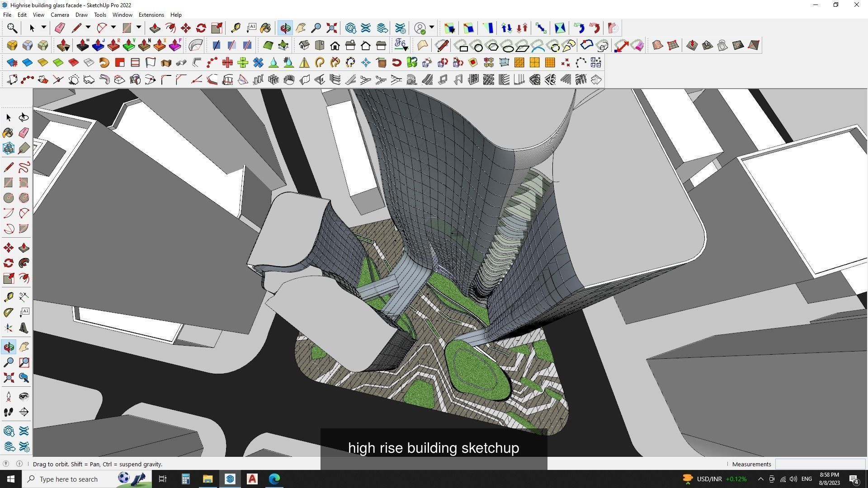Open the Joint Push Pull tools dropdown icon
This screenshot has height=488, width=868.
[64, 45]
